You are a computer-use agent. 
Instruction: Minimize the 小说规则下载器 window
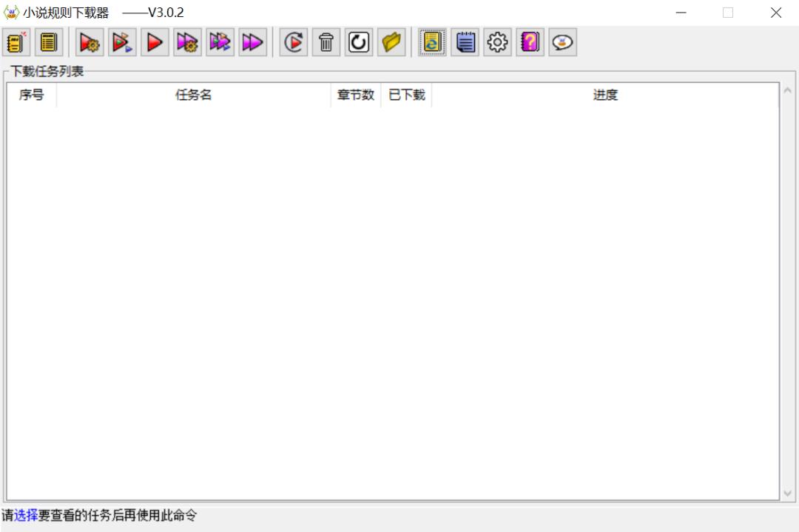tap(681, 13)
